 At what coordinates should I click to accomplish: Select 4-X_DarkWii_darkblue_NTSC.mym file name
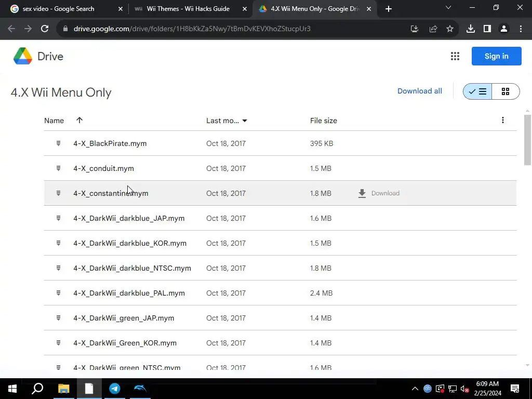(x=132, y=268)
